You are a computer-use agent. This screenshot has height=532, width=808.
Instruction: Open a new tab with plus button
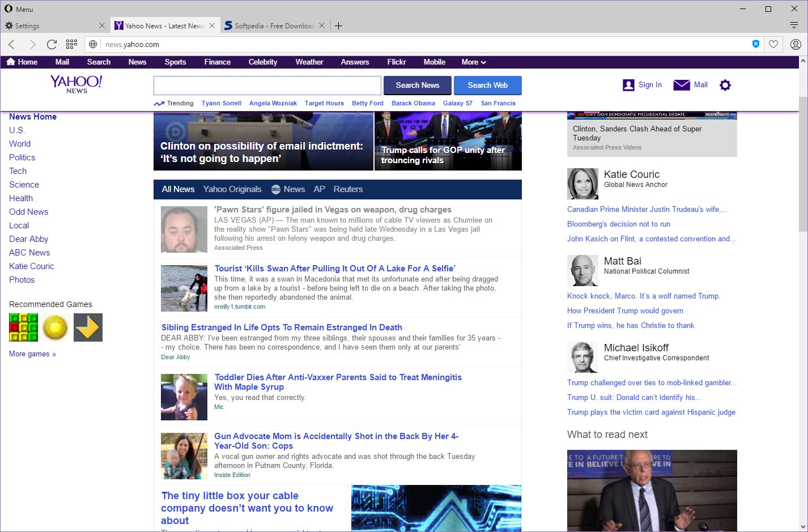tap(338, 25)
